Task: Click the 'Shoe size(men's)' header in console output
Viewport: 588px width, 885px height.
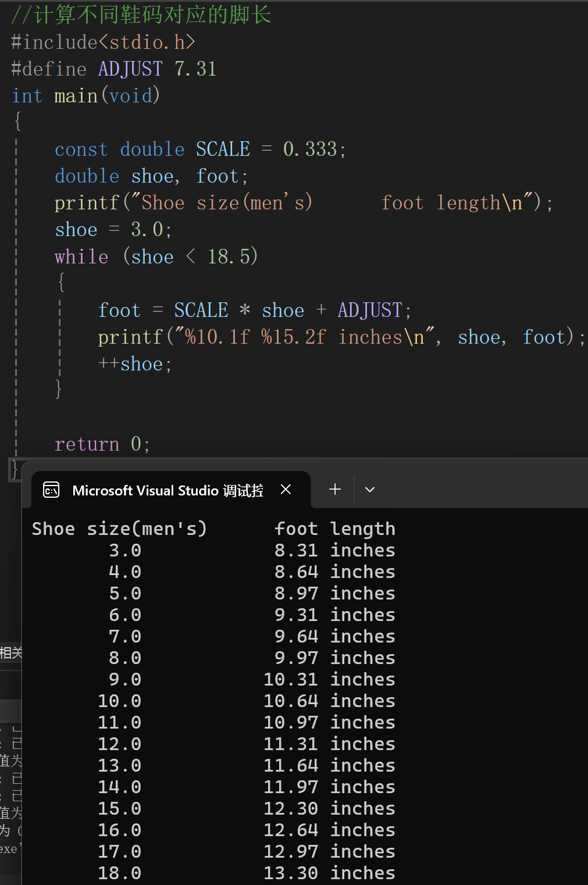Action: [119, 529]
